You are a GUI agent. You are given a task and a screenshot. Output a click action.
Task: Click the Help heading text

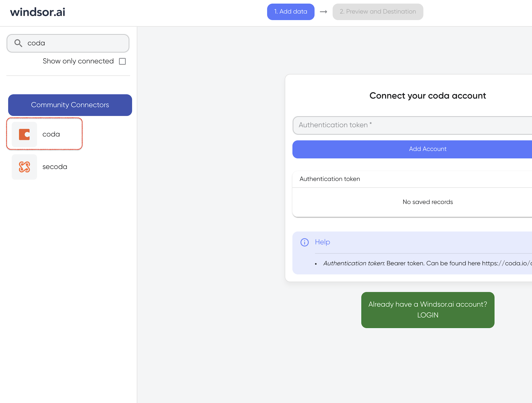click(x=322, y=242)
